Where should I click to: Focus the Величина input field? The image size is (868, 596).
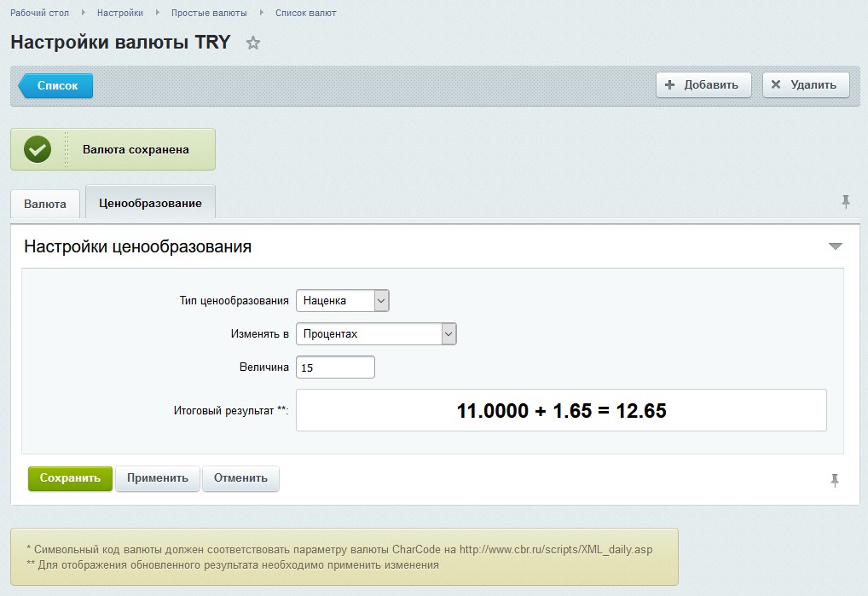point(335,367)
